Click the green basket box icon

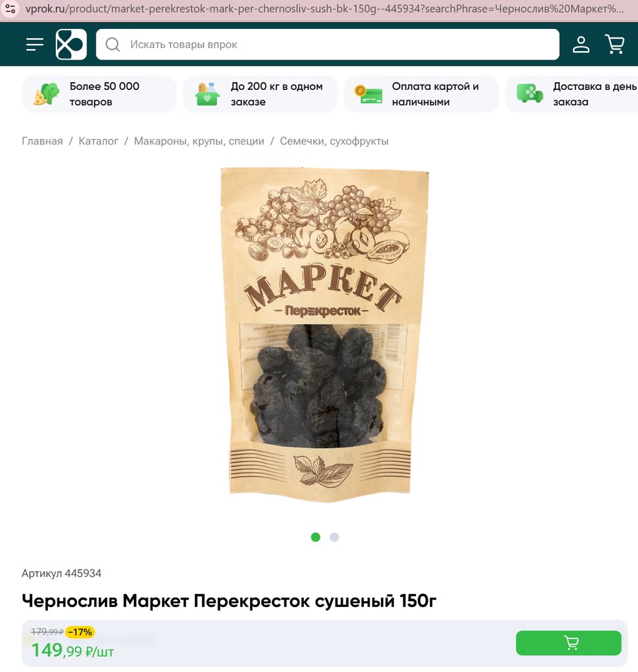pos(207,94)
